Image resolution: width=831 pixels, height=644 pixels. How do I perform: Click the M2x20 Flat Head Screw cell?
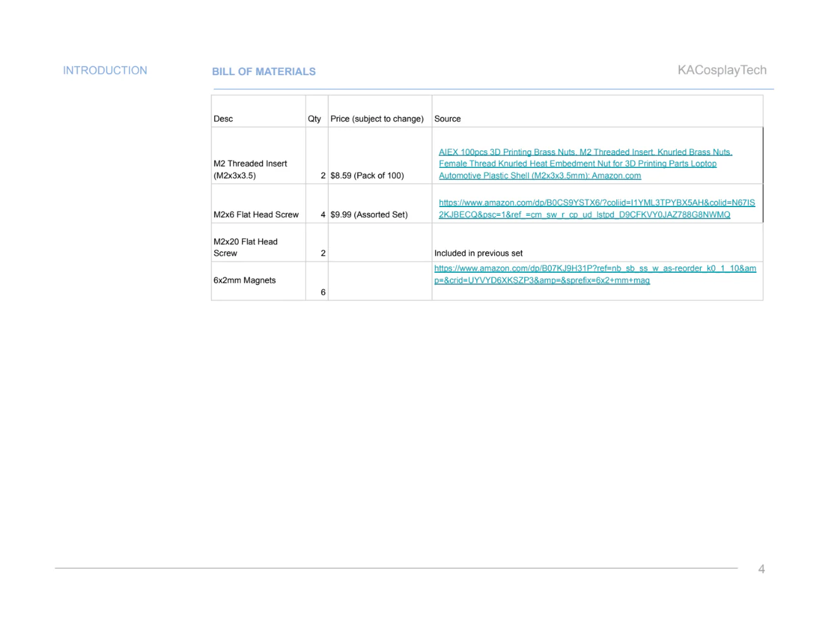tap(258, 242)
